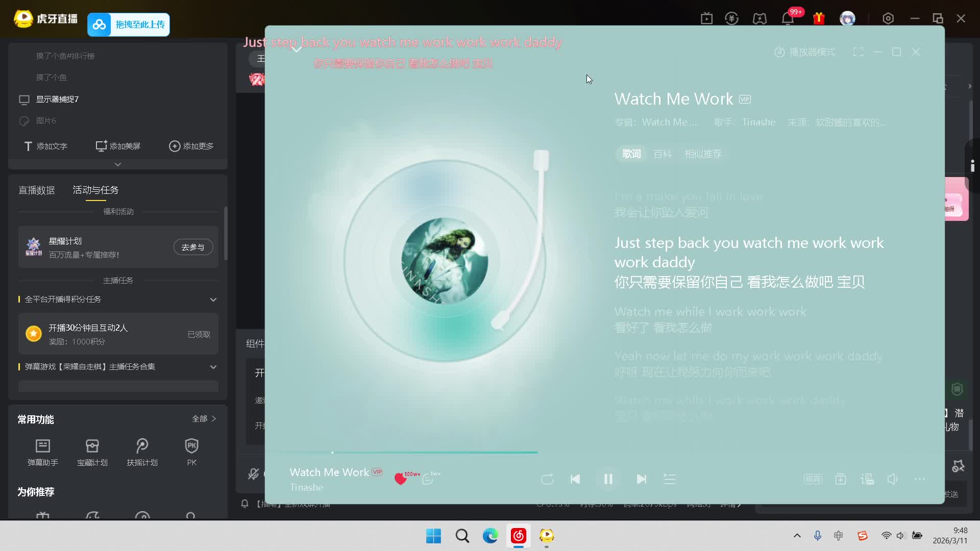Switch to 直播数据 tab
The image size is (980, 551).
click(37, 190)
